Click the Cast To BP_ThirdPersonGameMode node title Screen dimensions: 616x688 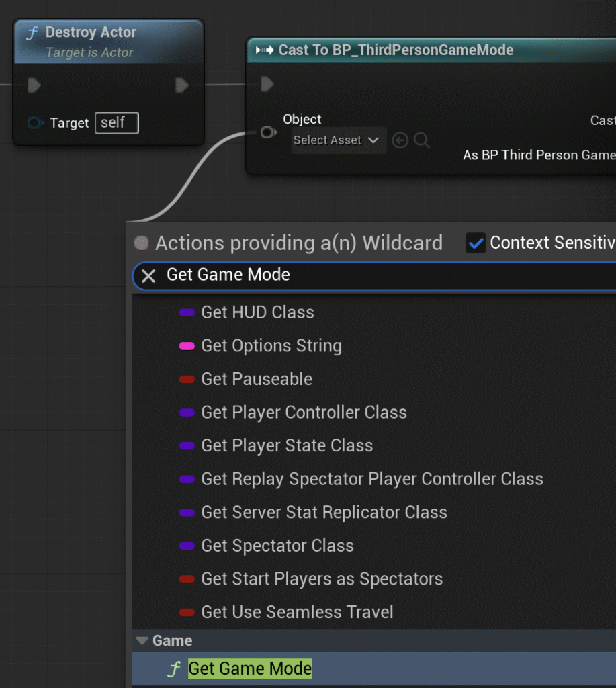pyautogui.click(x=396, y=50)
